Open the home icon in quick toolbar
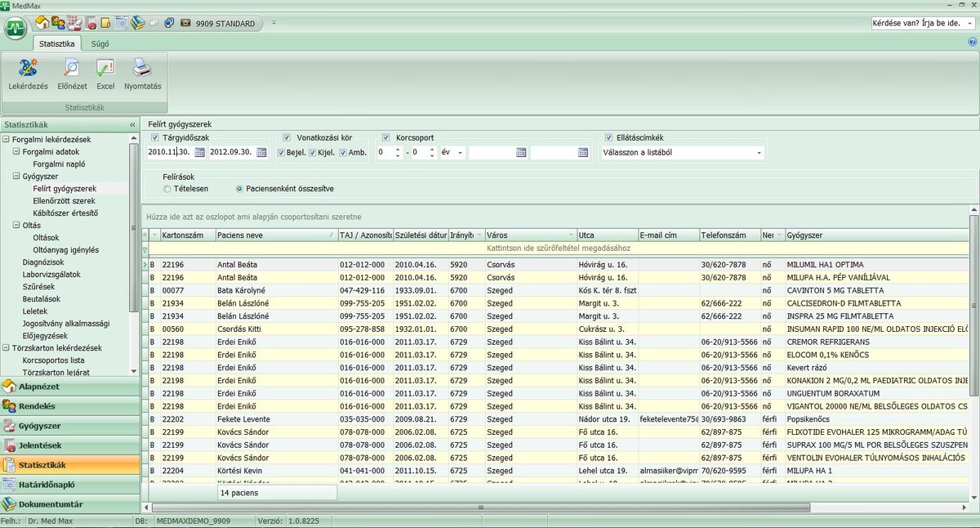 41,22
